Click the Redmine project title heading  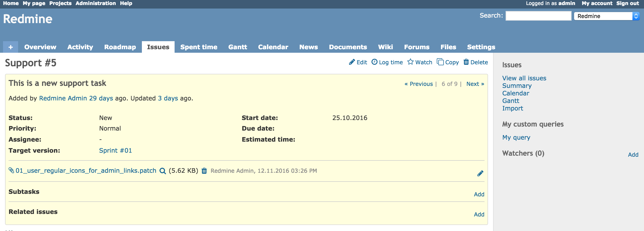point(28,19)
